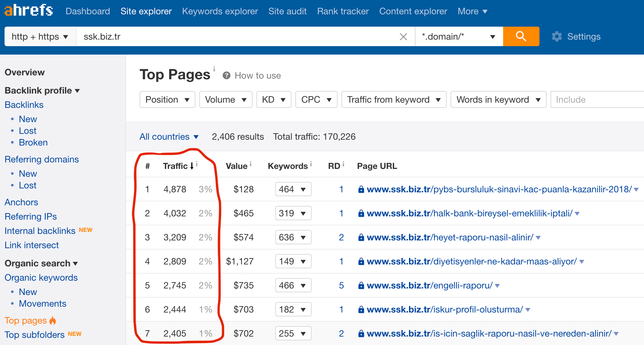Open Backlinks in the sidebar
The height and width of the screenshot is (345, 644).
pyautogui.click(x=24, y=105)
